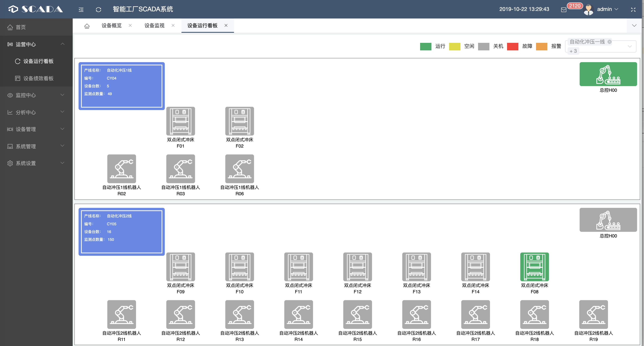Select punch press F08 green icon
The image size is (644, 346).
(x=534, y=267)
